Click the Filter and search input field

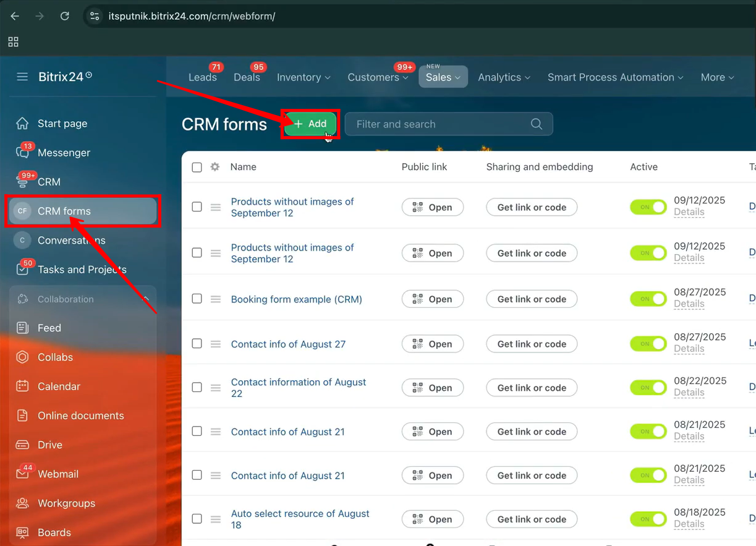439,124
